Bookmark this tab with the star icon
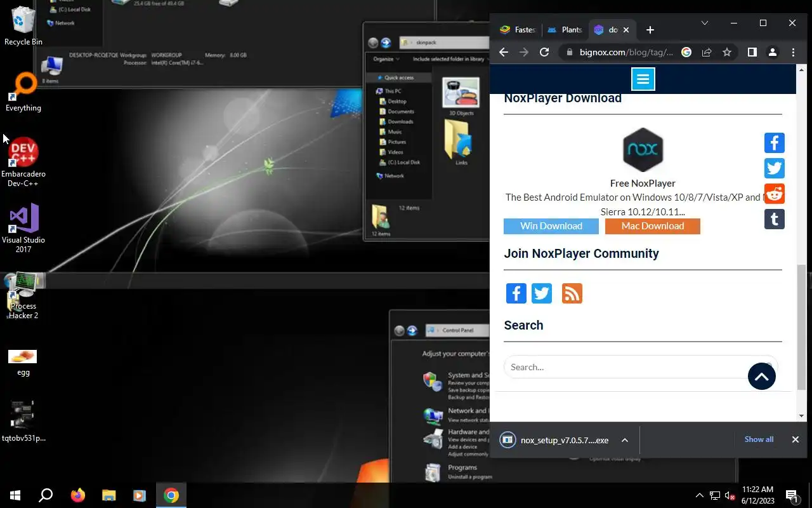Viewport: 812px width, 508px height. (727, 53)
